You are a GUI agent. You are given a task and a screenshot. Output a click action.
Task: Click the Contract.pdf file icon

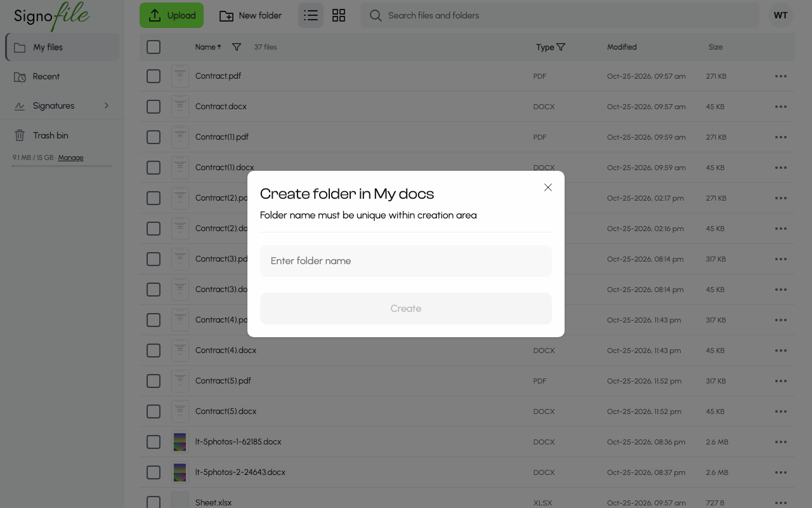click(180, 76)
